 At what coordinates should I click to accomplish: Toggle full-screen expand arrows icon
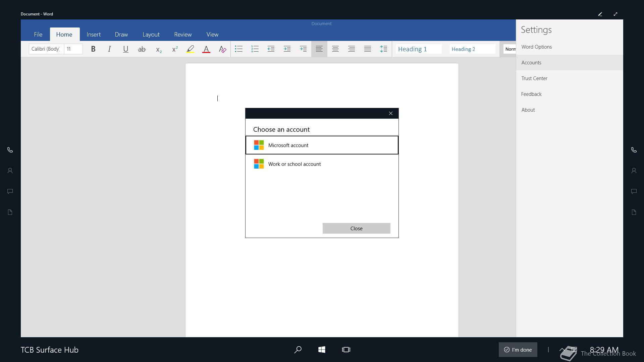pos(615,14)
